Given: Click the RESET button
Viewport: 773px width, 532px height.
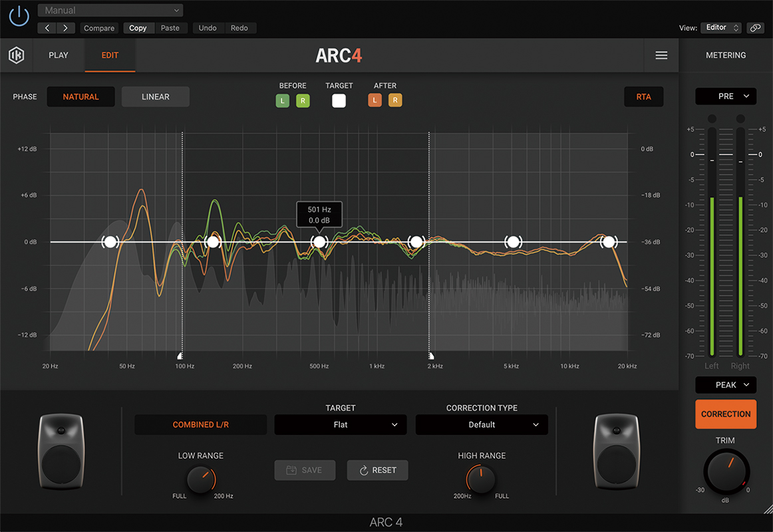Looking at the screenshot, I should click(378, 470).
